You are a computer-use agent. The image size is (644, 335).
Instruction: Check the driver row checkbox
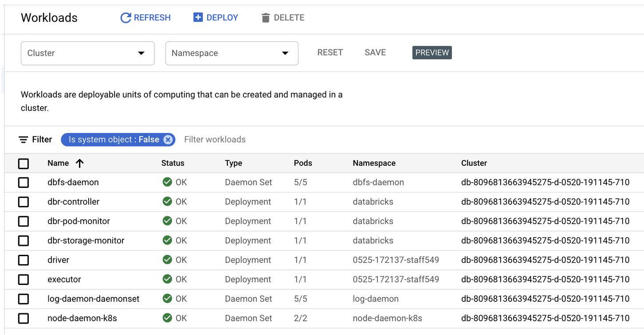[24, 260]
